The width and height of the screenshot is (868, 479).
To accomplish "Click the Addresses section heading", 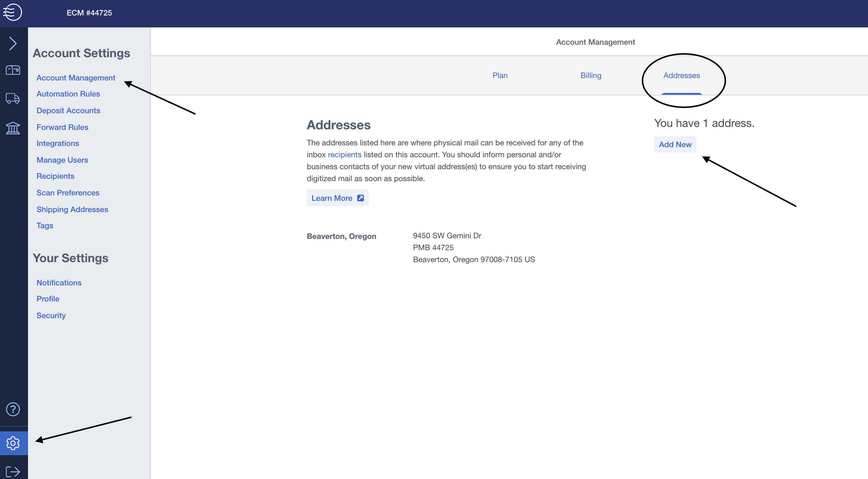I will tap(338, 125).
